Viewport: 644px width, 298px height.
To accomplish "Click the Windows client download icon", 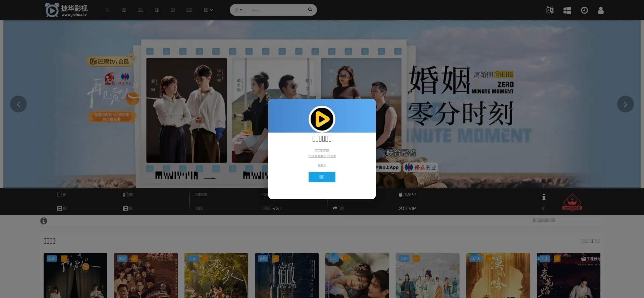I will 567,10.
